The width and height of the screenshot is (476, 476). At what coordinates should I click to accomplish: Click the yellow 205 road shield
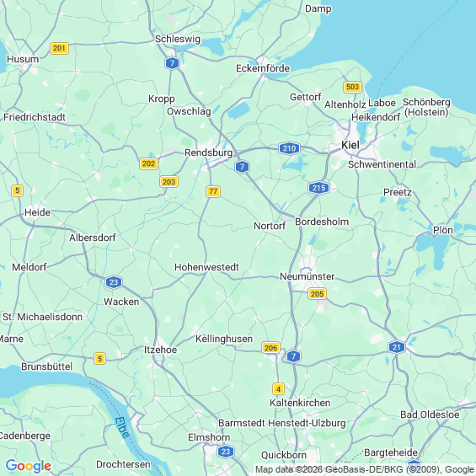point(317,294)
